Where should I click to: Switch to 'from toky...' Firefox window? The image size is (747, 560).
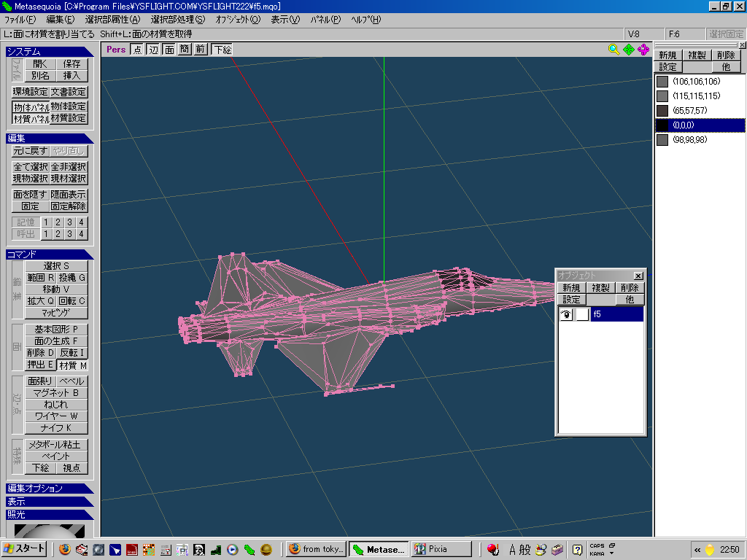point(317,549)
